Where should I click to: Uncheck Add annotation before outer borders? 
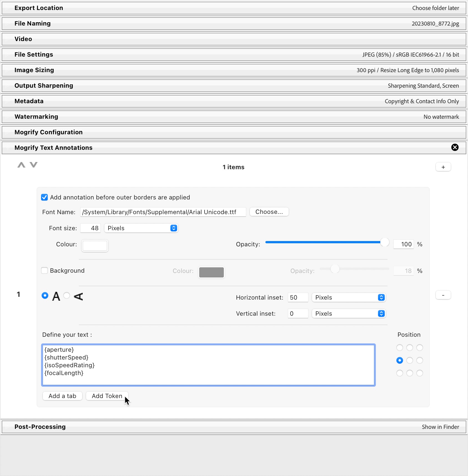(44, 197)
